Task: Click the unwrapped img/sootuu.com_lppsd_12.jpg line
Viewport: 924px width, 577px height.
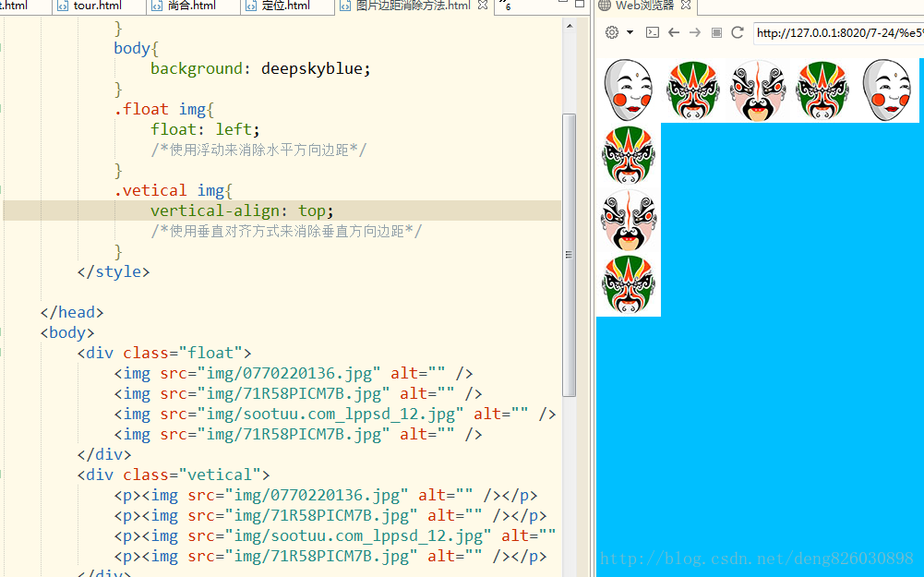Action: pyautogui.click(x=335, y=414)
